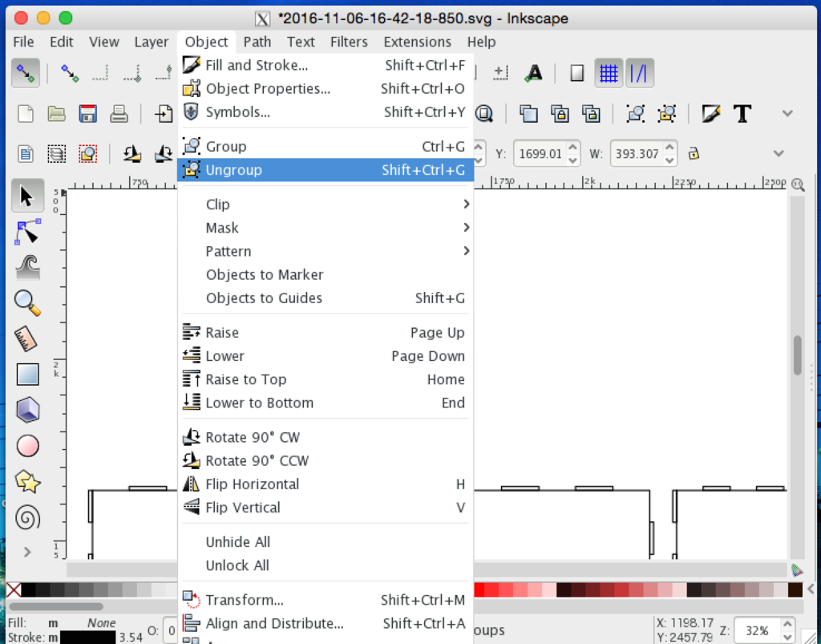
Task: Toggle snap to guides button
Action: coord(639,73)
